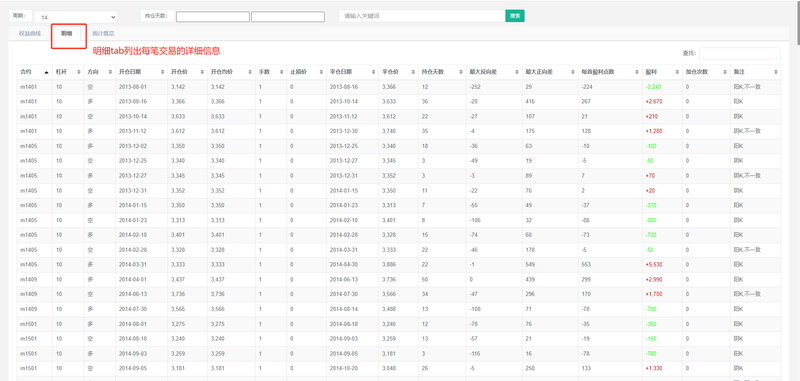Viewport: 800px width, 381px height.
Task: Click close date cell 2014-10-20
Action: coord(344,368)
